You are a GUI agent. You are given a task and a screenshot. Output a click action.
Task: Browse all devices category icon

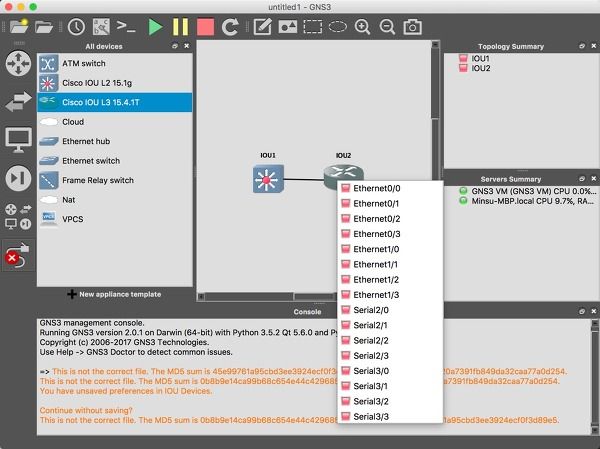(18, 216)
